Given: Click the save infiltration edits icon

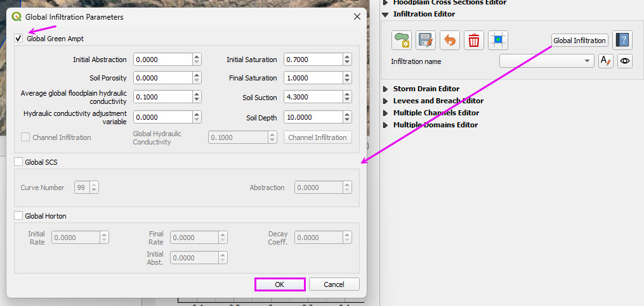Looking at the screenshot, I should click(x=426, y=41).
